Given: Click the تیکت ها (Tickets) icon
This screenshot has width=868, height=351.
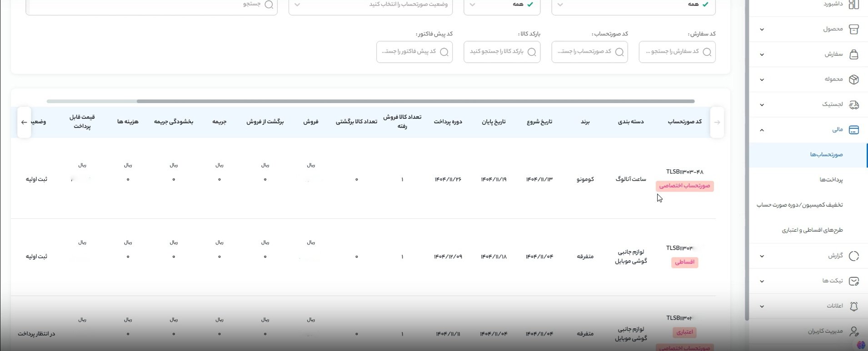Looking at the screenshot, I should (853, 281).
